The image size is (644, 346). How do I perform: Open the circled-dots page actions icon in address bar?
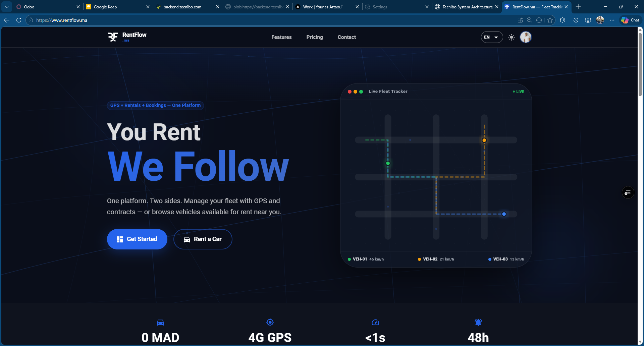point(539,20)
